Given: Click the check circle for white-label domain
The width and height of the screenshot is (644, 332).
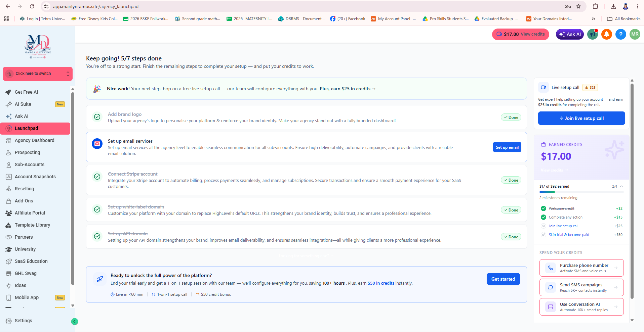Looking at the screenshot, I should pyautogui.click(x=97, y=209).
